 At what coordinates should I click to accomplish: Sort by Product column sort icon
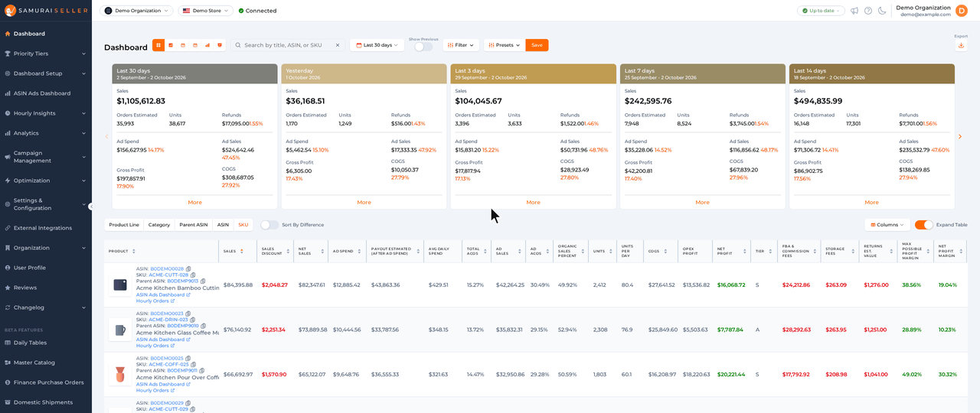click(x=134, y=251)
